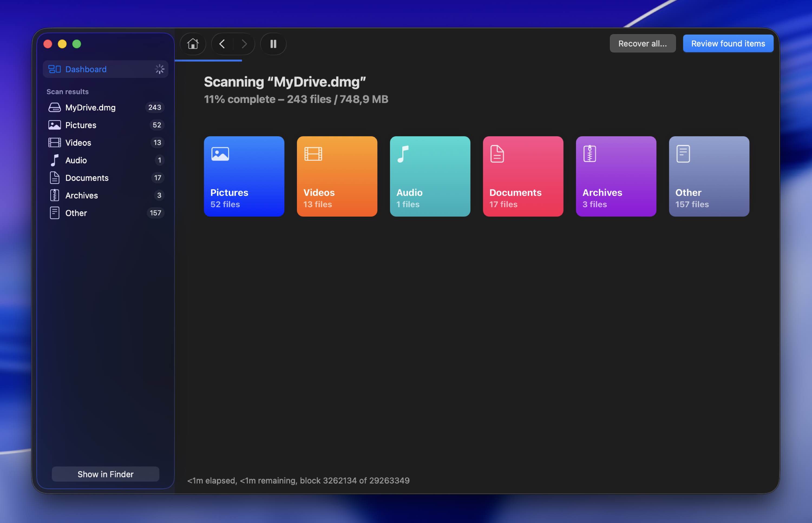The width and height of the screenshot is (812, 523).
Task: Click the page icon on Documents card
Action: pos(497,154)
